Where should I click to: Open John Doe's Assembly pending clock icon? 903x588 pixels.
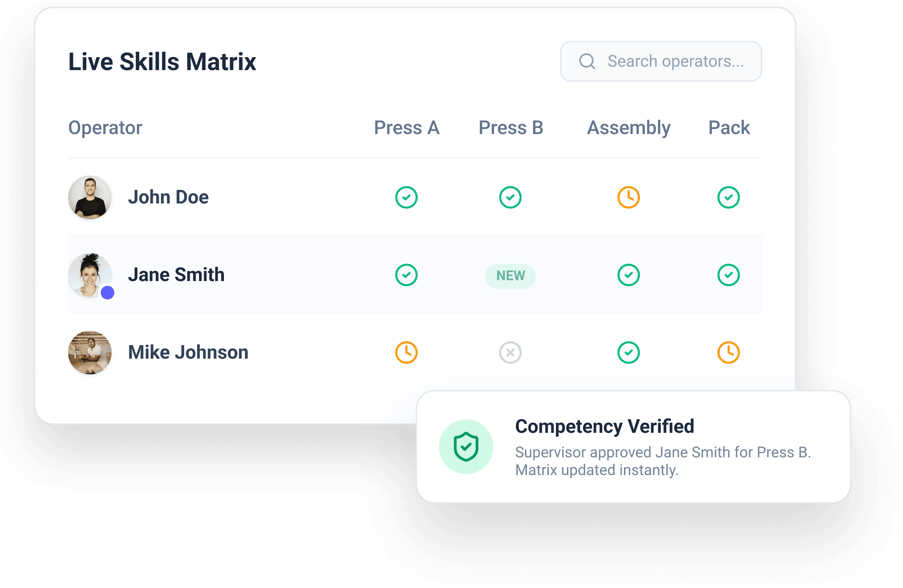point(628,197)
